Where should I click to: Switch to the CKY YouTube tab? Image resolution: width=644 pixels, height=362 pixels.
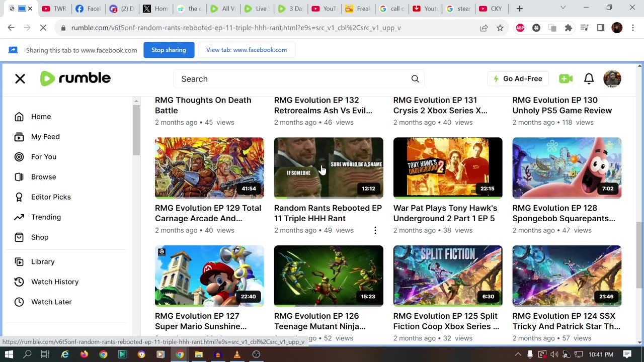point(491,9)
